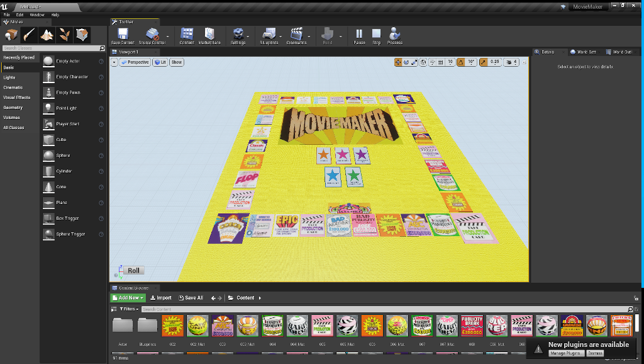Click the Import button
Image resolution: width=644 pixels, height=364 pixels.
pyautogui.click(x=160, y=298)
